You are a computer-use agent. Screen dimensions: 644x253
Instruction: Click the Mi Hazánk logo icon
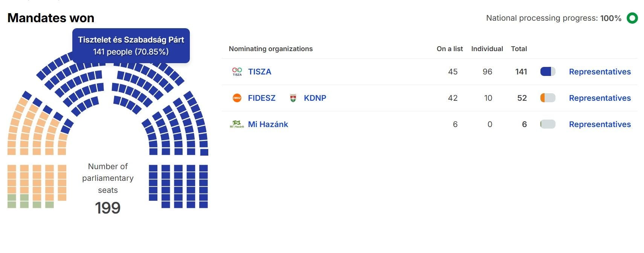tap(237, 124)
